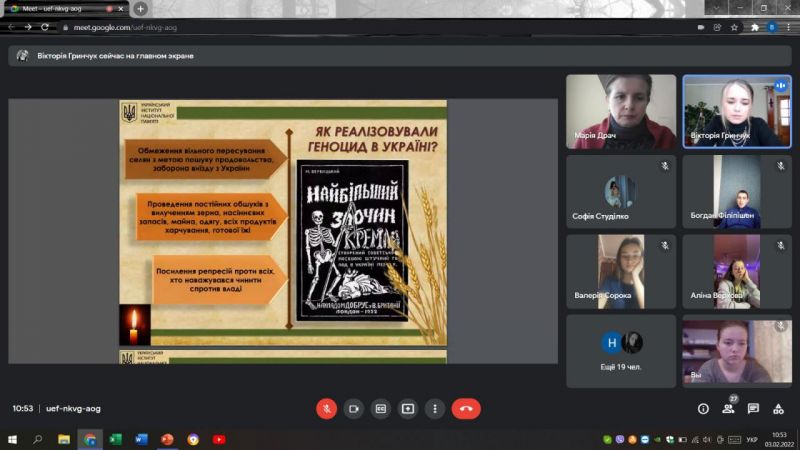
Task: Open Excel from the taskbar
Action: coord(116,439)
